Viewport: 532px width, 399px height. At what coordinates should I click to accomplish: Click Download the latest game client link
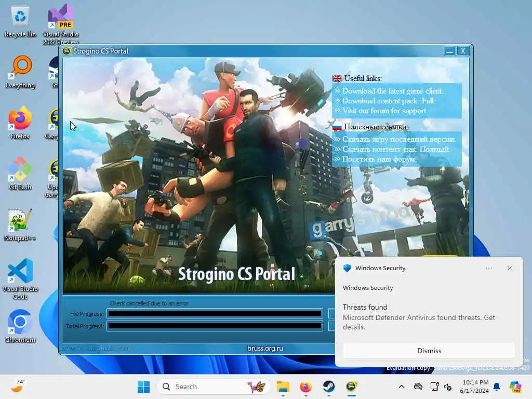pos(393,91)
